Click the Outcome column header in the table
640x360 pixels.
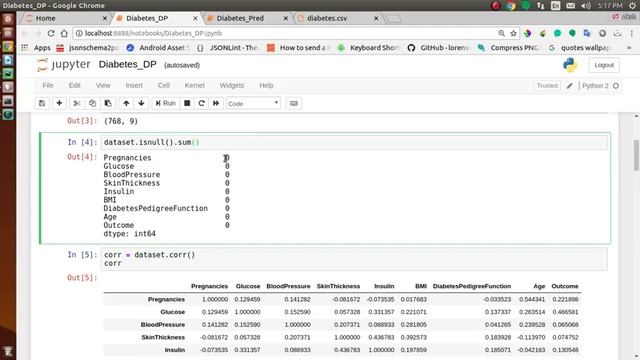tap(565, 286)
